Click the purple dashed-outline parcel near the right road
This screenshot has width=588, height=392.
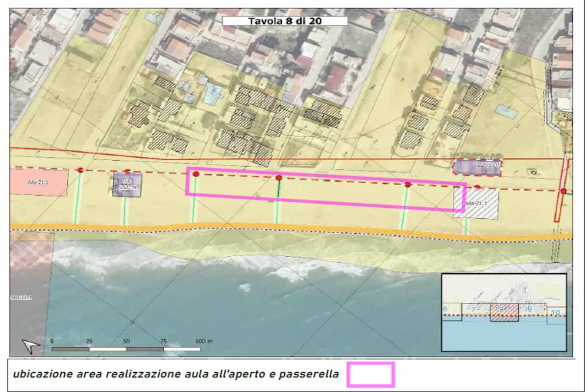(478, 167)
